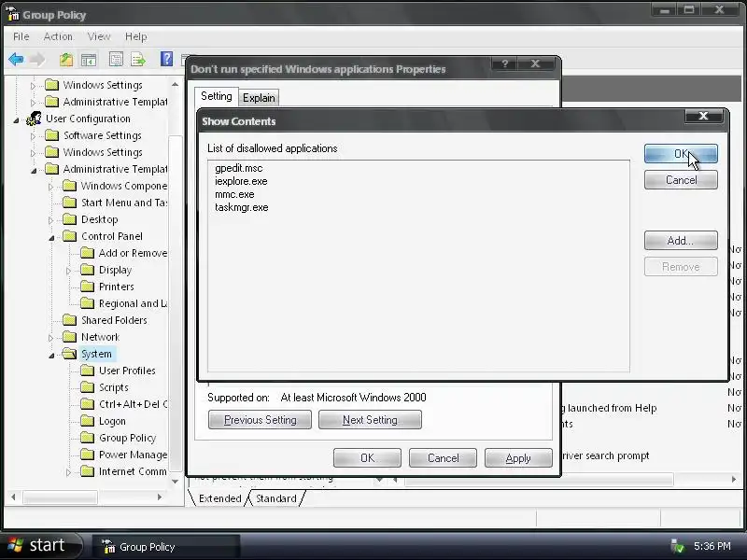
Task: Select Add or Remove Programs tree item
Action: click(133, 253)
